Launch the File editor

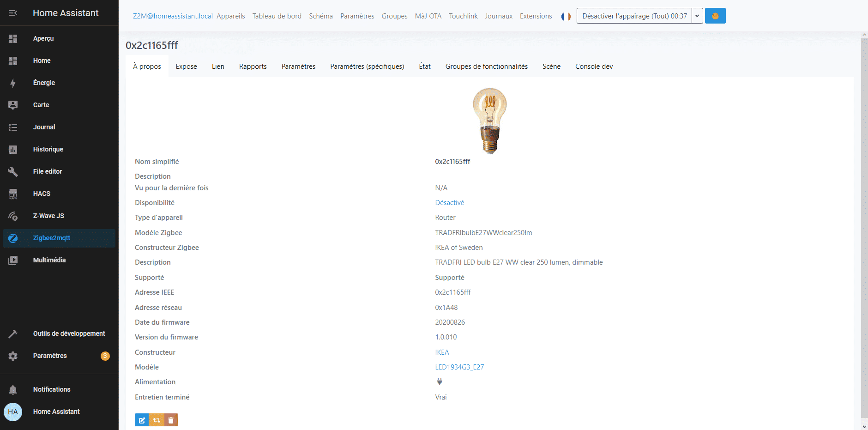click(x=59, y=171)
